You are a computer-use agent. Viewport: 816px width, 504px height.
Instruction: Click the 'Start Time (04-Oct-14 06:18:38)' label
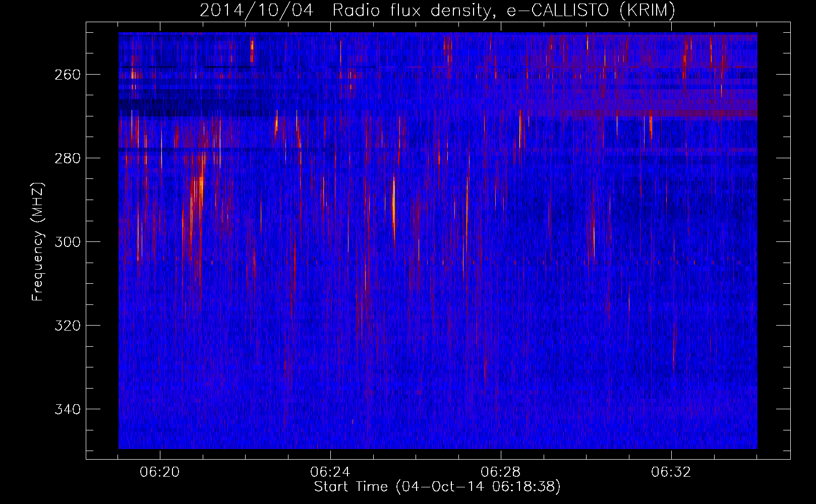point(437,487)
